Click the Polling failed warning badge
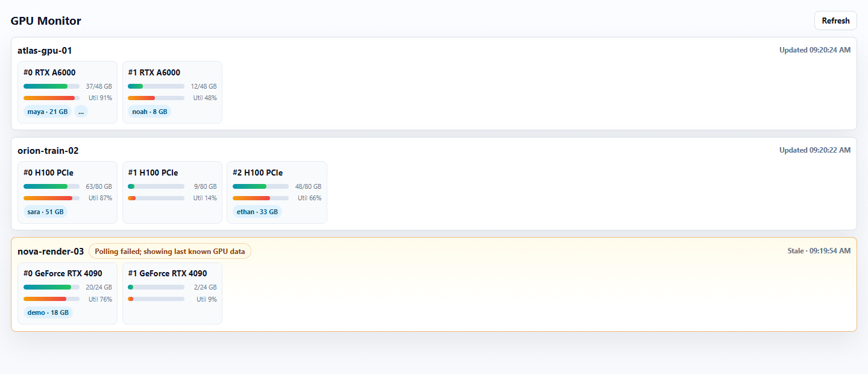This screenshot has height=374, width=868. click(170, 252)
